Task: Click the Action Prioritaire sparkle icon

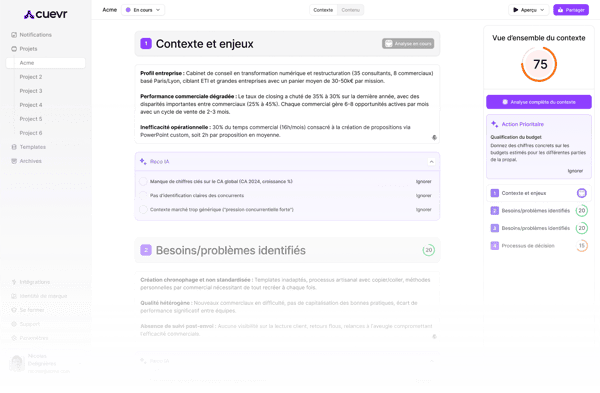Action: click(x=494, y=124)
